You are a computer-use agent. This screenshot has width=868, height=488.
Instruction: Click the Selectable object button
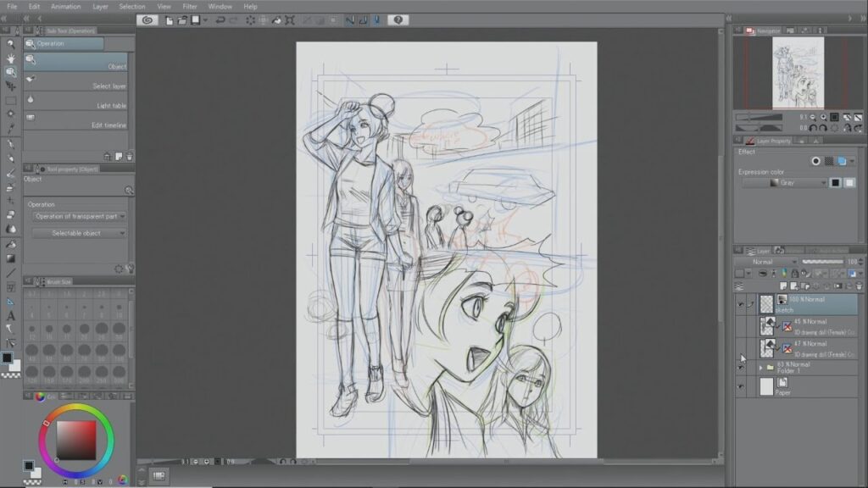(78, 232)
